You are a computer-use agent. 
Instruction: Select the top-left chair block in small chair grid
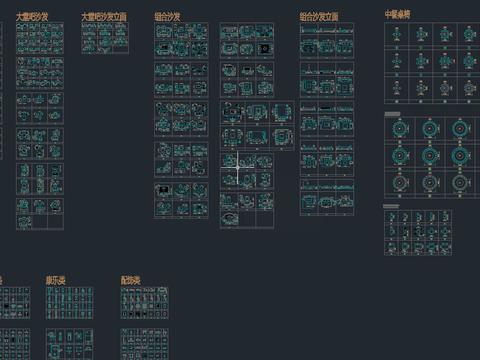[392, 218]
